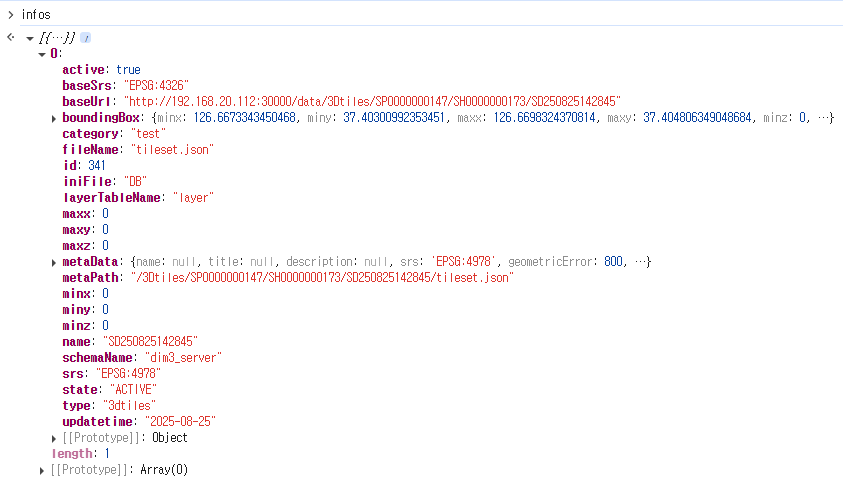Collapse the index 0 object arrow
This screenshot has height=484, width=843.
(x=42, y=54)
